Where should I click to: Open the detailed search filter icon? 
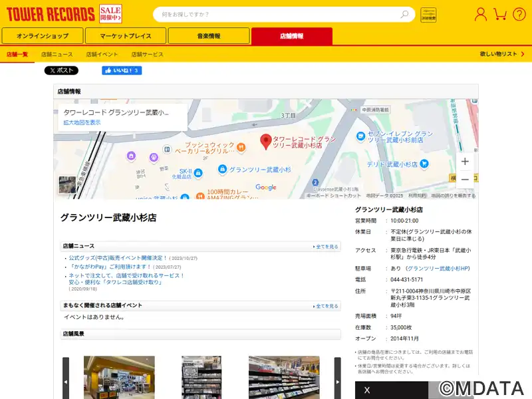point(428,15)
